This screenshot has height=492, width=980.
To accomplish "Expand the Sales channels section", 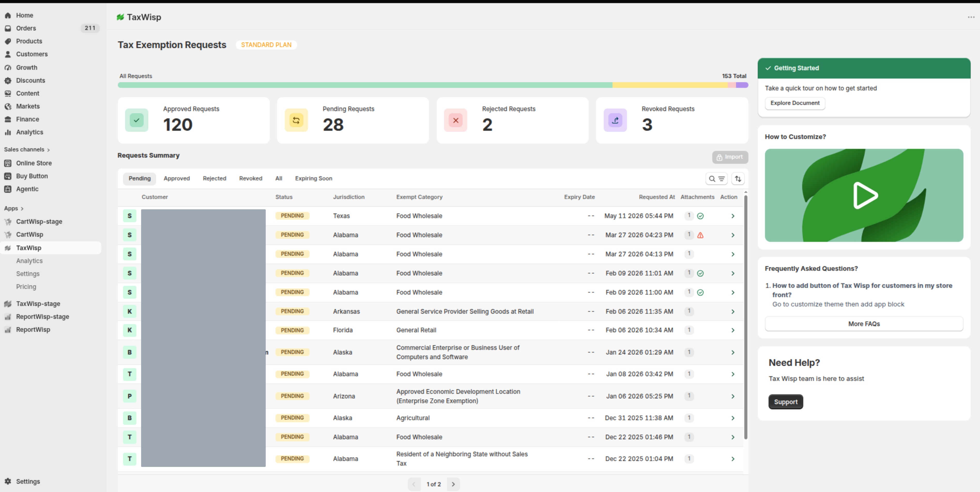I will 27,150.
